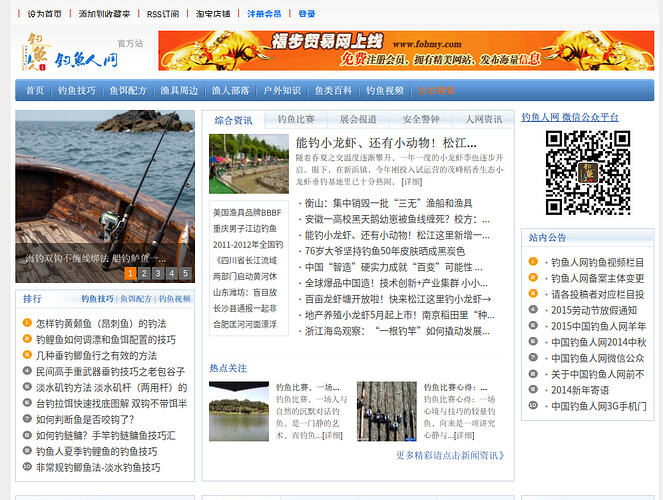Viewport: 663px width, 500px height.
Task: Open announcement 中国钓鱼人网3G手机门
Action: coord(598,406)
